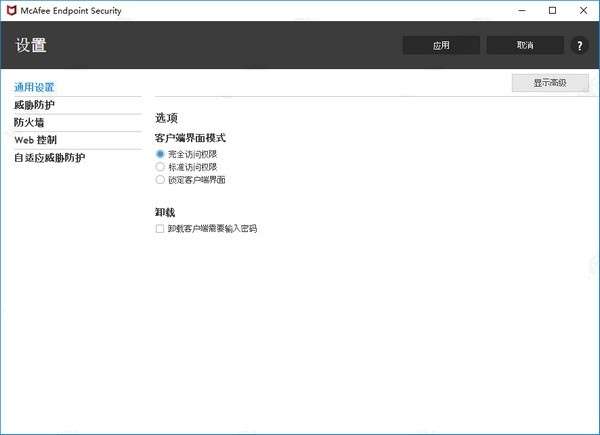Click the McAfee shield logo icon

pos(11,11)
